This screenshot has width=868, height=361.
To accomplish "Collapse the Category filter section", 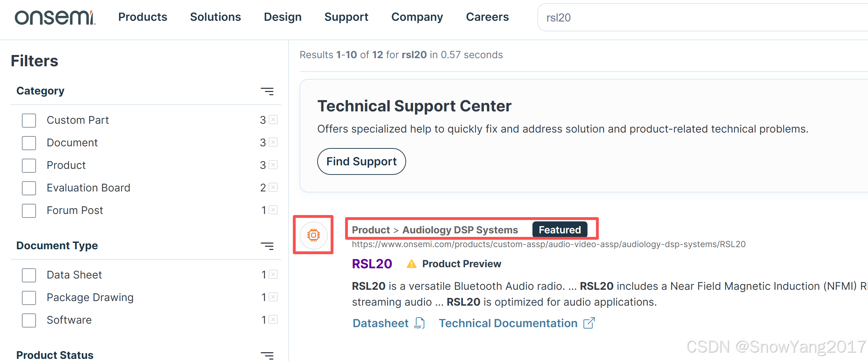I will click(x=267, y=91).
